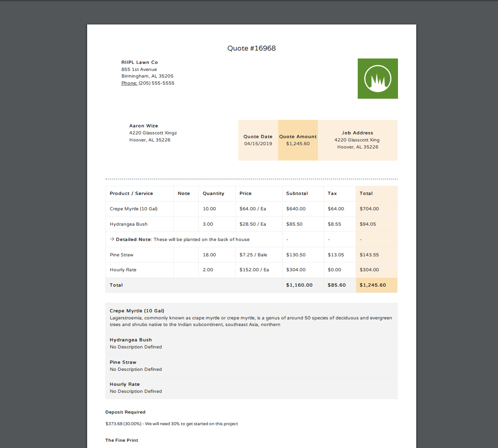Click the Aaron Wize customer name
The image size is (498, 448).
point(144,126)
